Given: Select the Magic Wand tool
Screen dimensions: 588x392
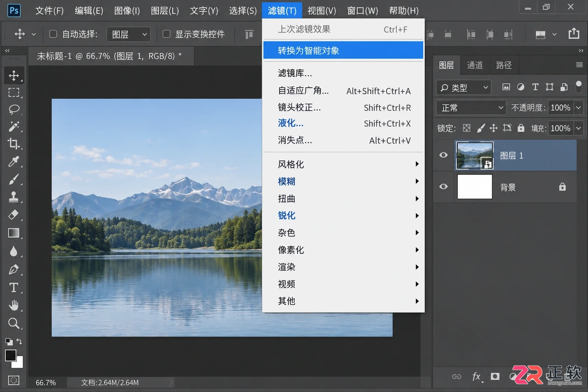Looking at the screenshot, I should pyautogui.click(x=14, y=127).
